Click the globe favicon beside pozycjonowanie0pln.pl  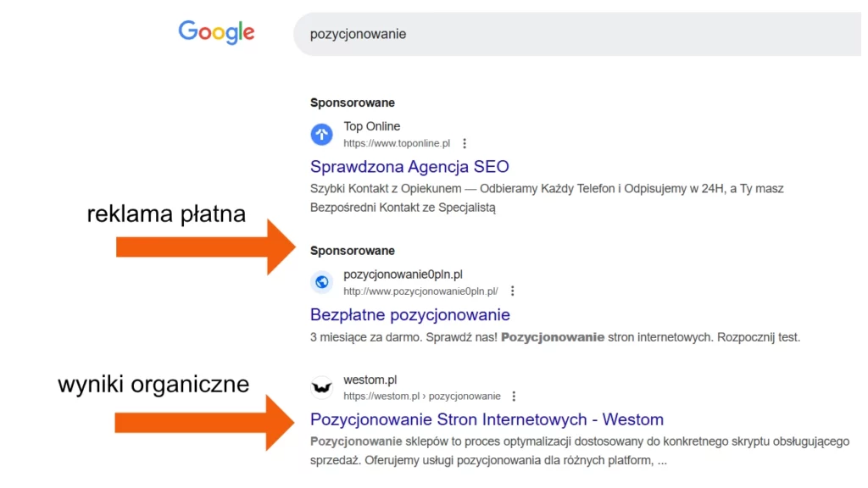320,282
